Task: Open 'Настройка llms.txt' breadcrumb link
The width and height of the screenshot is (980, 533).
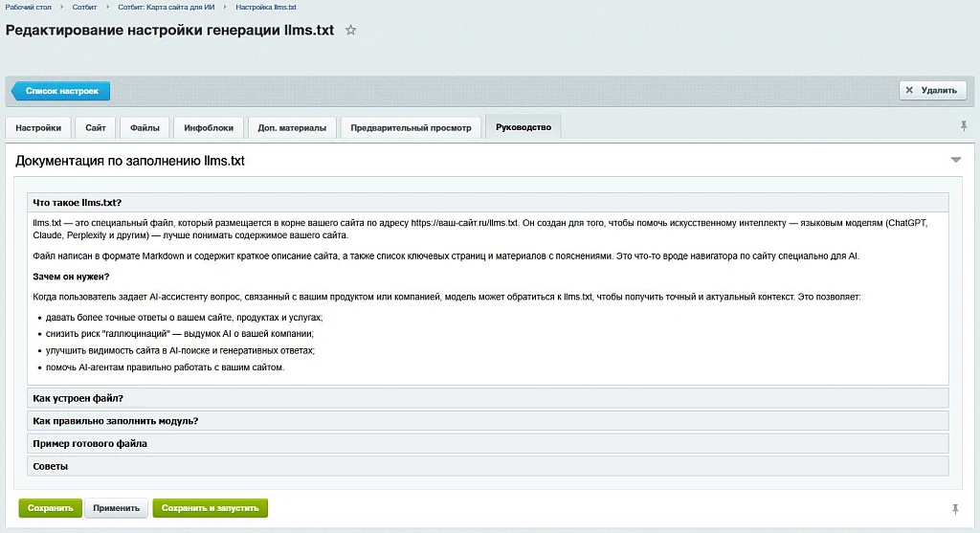Action: click(x=266, y=7)
